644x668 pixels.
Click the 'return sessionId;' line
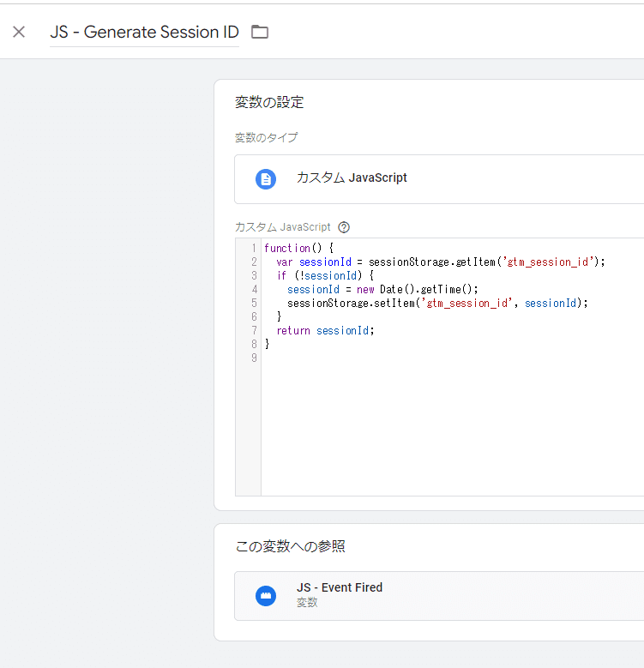point(325,331)
